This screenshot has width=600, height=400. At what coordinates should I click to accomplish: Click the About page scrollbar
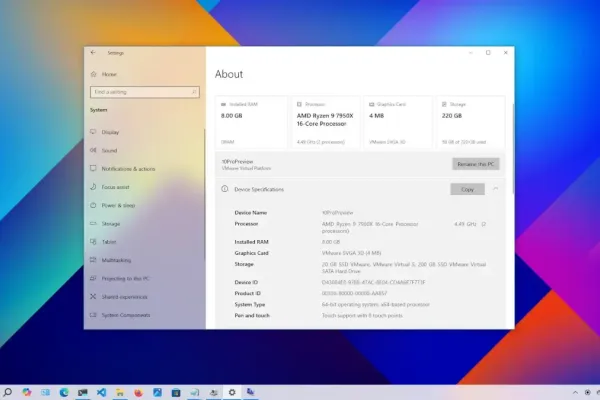click(x=512, y=149)
